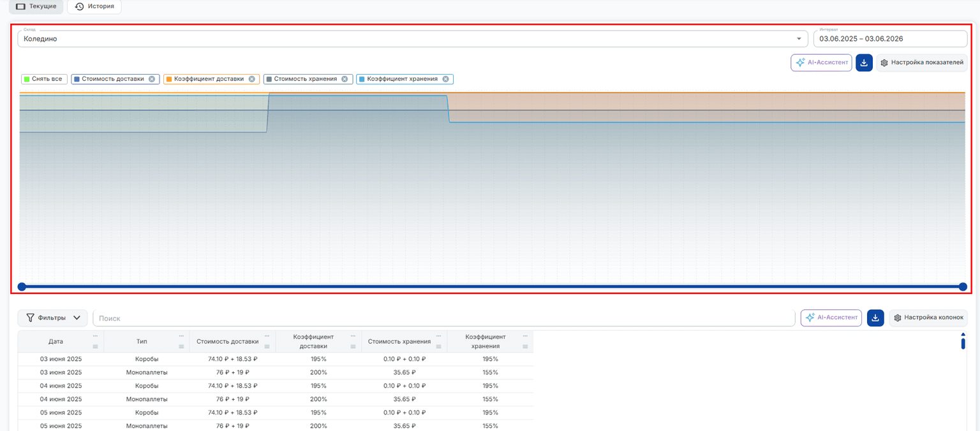This screenshot has width=980, height=431.
Task: Download the chart data with the blue download icon
Action: point(864,62)
